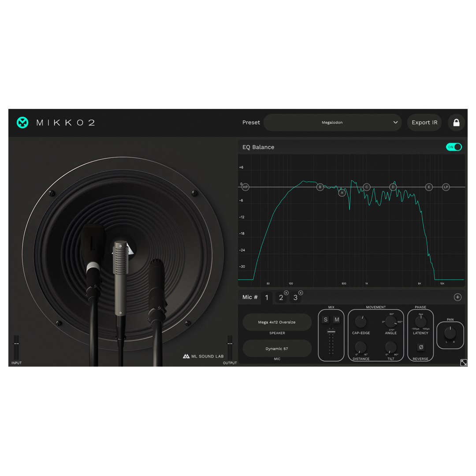Click the EQ Balance title text

click(258, 147)
